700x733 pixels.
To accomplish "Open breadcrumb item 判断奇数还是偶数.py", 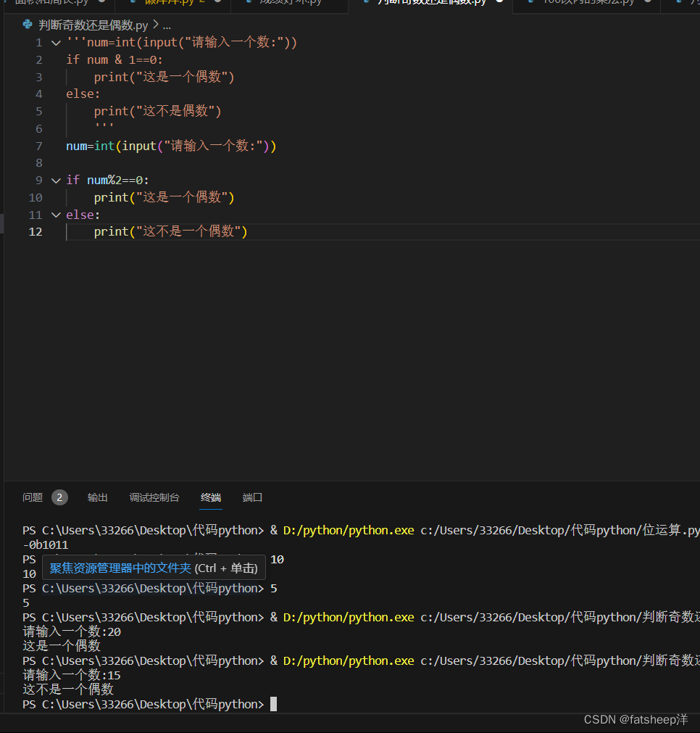I will pos(93,25).
